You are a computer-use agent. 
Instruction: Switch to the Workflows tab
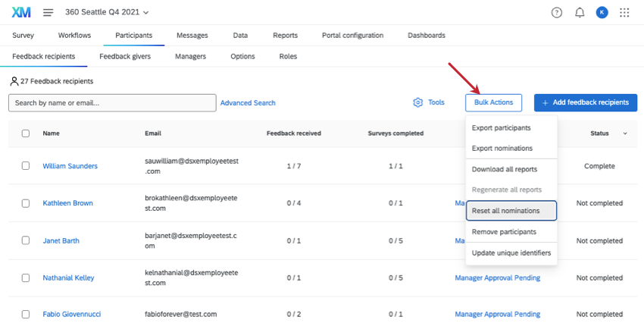(x=74, y=36)
